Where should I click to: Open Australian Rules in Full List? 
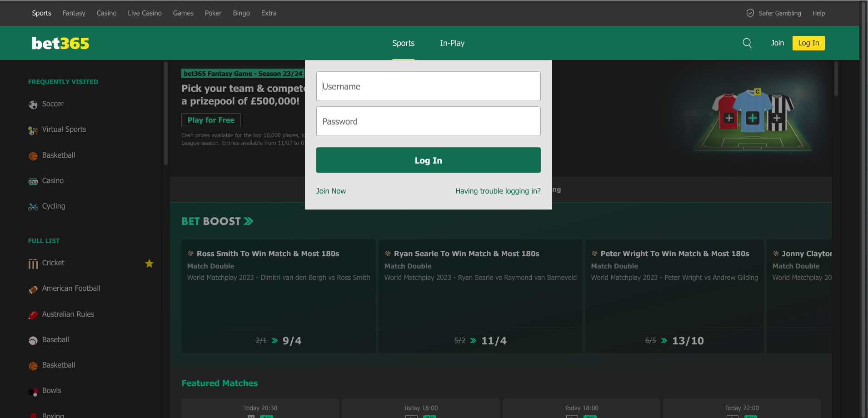[x=68, y=314]
